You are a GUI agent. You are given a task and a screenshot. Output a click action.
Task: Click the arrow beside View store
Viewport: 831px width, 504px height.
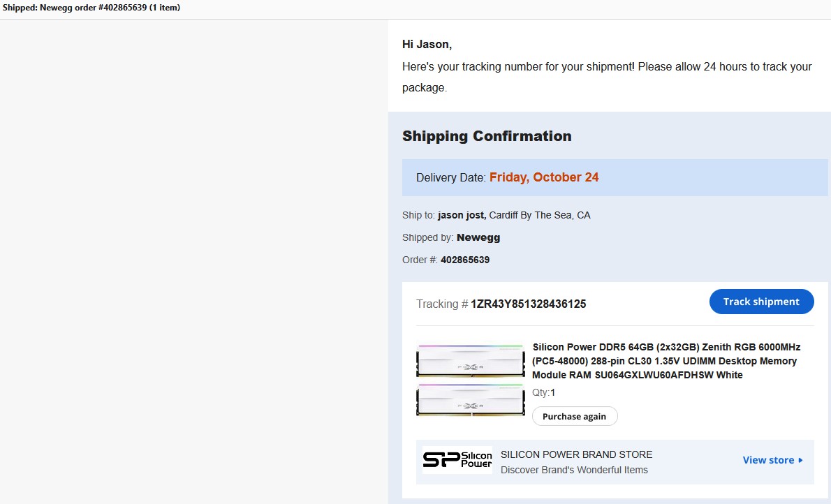[800, 460]
